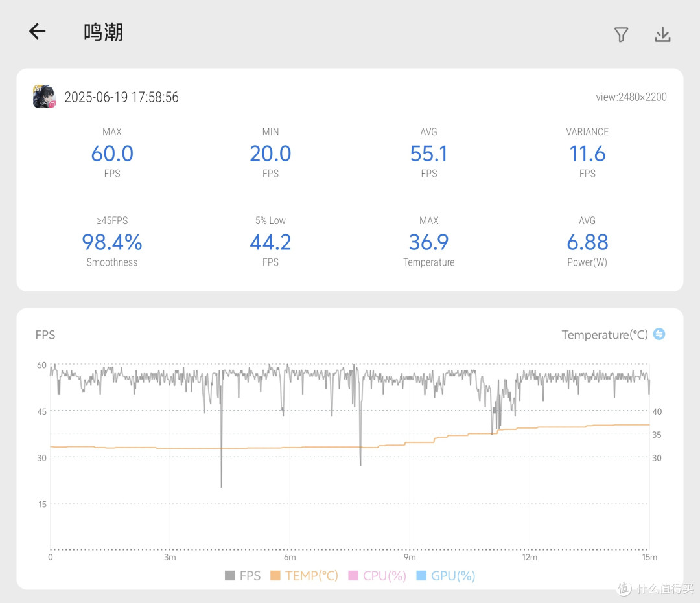Click the 12m mark on time axis
This screenshot has width=700, height=603.
[530, 557]
